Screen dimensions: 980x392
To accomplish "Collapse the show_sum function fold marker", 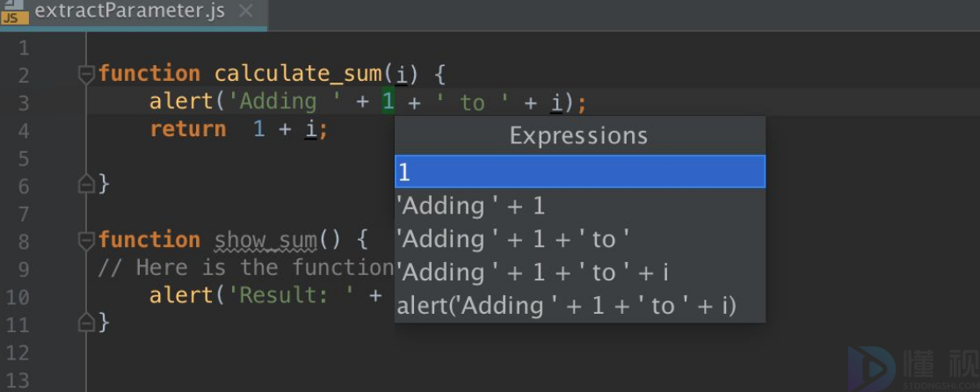I will click(x=86, y=240).
